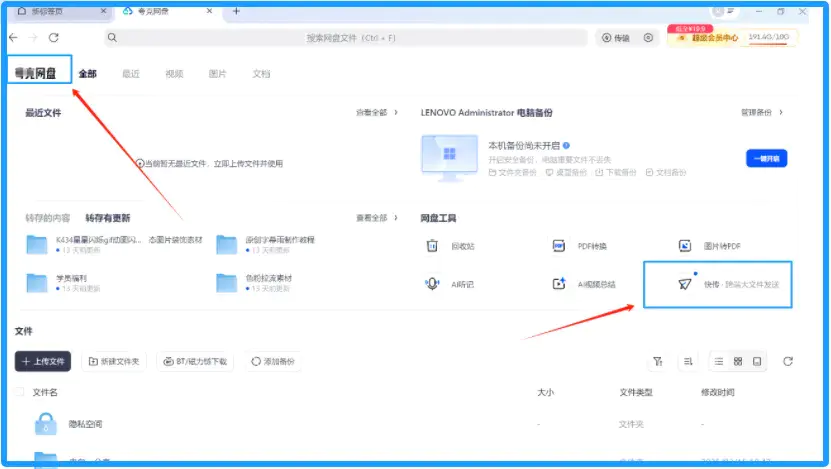The width and height of the screenshot is (831, 469).
Task: Open the 隐私空间 lock folder icon
Action: coord(46,424)
